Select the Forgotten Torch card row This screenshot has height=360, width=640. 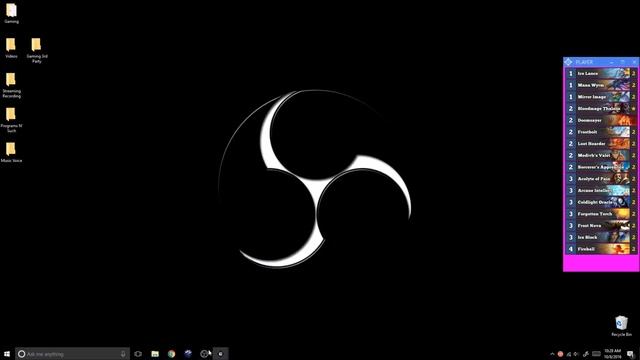click(x=601, y=214)
